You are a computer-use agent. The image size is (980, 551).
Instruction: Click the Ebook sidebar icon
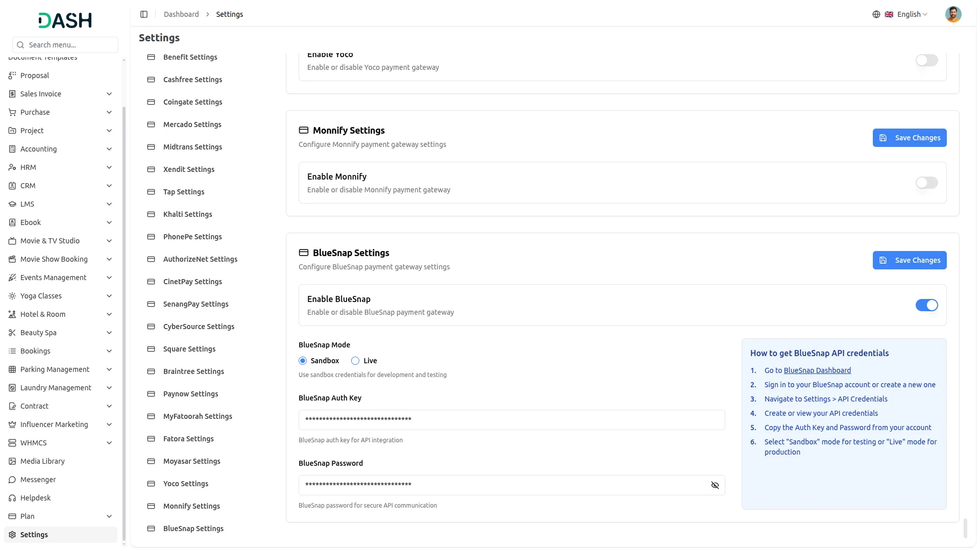point(12,222)
